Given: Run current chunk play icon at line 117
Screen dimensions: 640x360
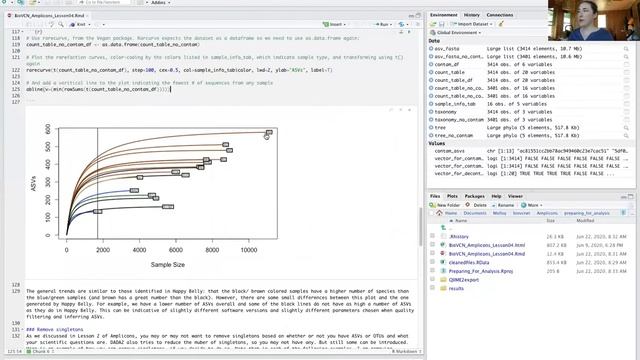Looking at the screenshot, I should 409,32.
